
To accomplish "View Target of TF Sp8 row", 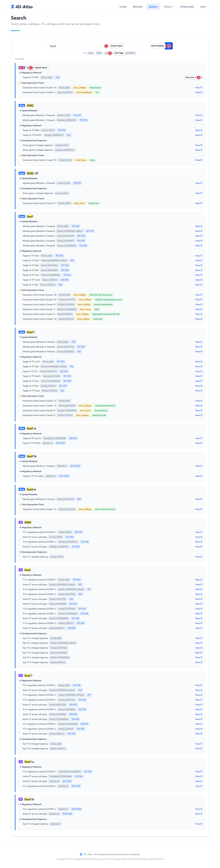I will coord(198,285).
